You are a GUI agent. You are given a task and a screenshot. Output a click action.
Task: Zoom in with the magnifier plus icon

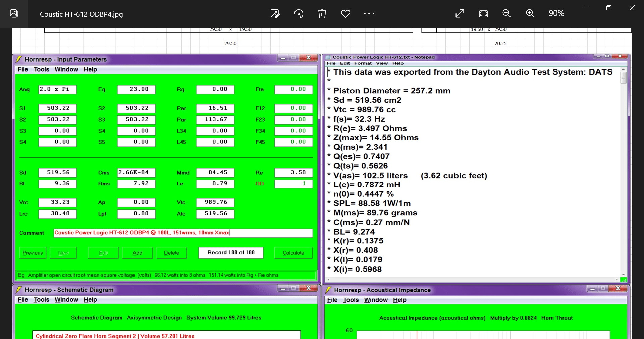[x=530, y=13]
